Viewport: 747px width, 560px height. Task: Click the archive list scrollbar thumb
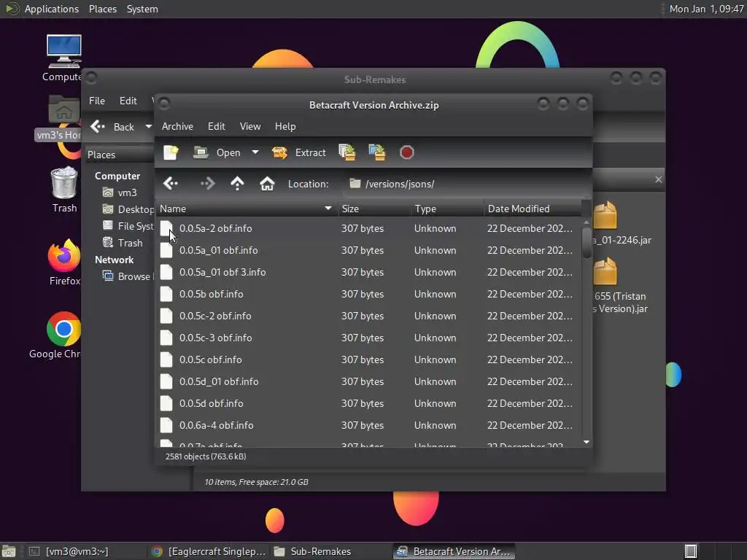tap(587, 243)
